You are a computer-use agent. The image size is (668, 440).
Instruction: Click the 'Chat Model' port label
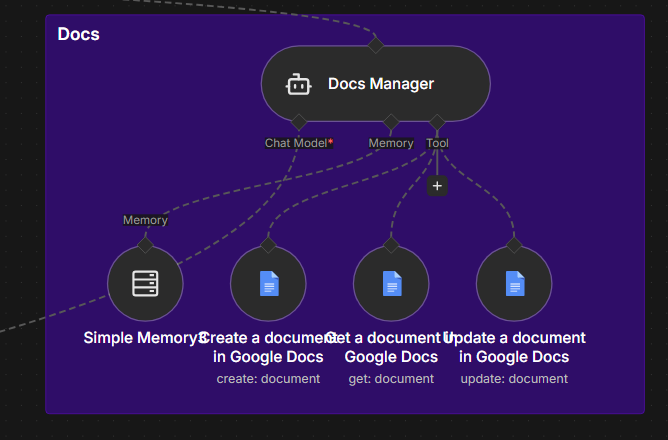pyautogui.click(x=299, y=143)
